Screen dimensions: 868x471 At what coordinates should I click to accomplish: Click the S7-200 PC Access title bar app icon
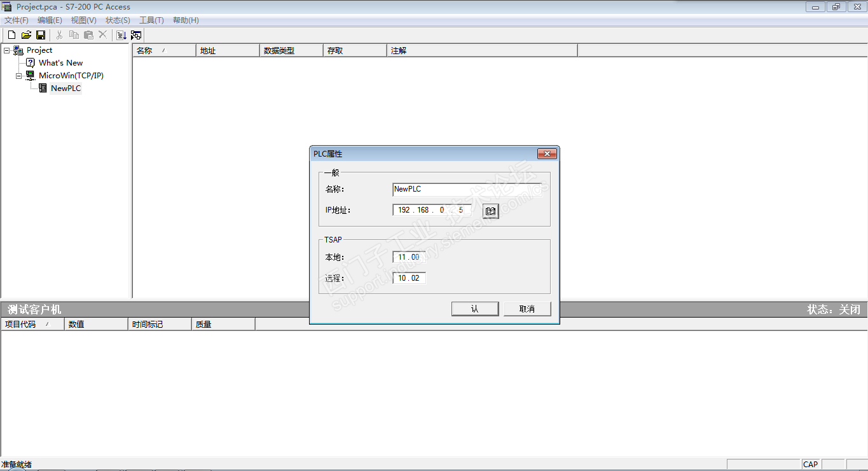click(7, 7)
